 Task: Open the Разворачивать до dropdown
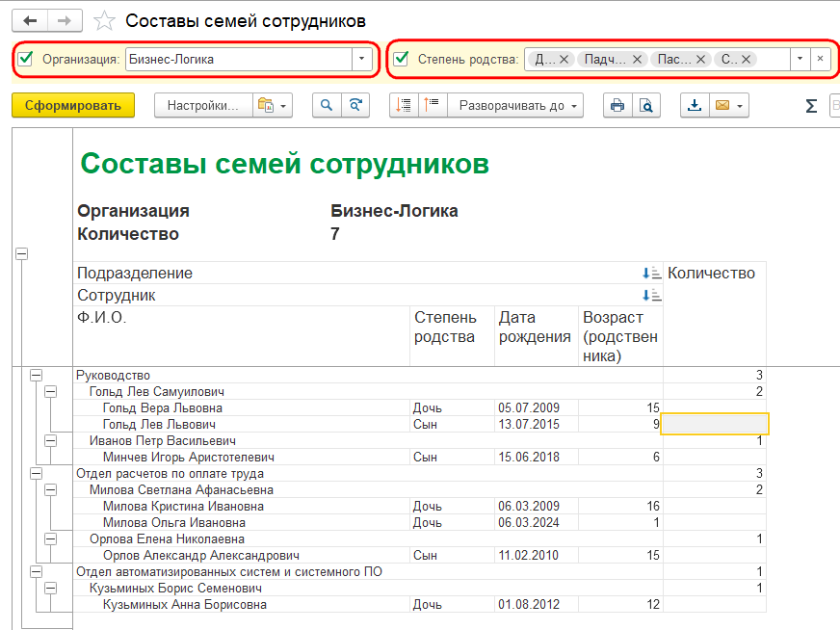point(516,105)
